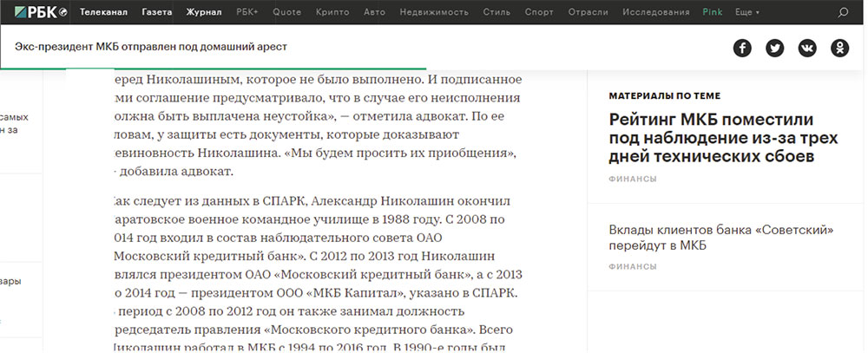The image size is (868, 353).
Task: Open article about МКБ rating under observation
Action: pyautogui.click(x=711, y=137)
